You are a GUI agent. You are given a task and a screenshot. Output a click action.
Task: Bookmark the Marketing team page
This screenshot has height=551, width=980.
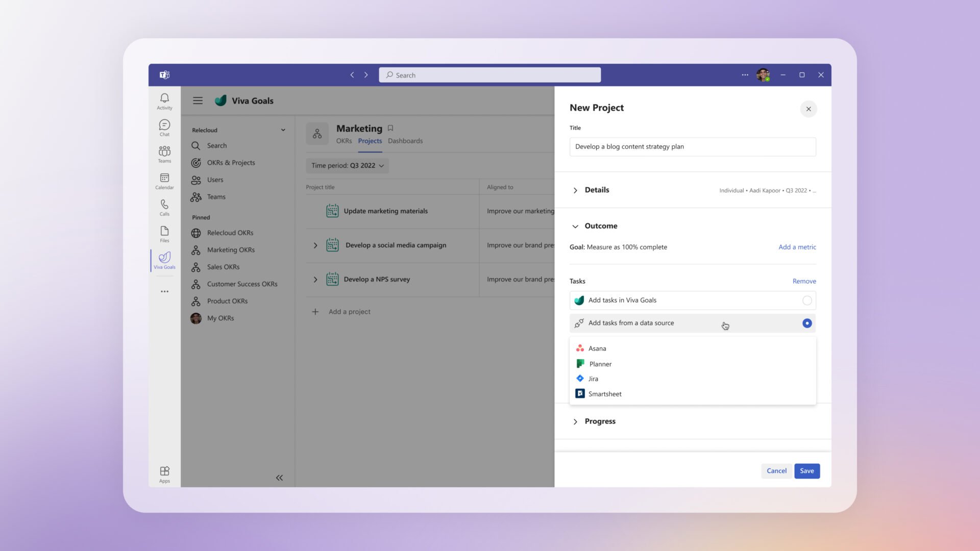390,128
